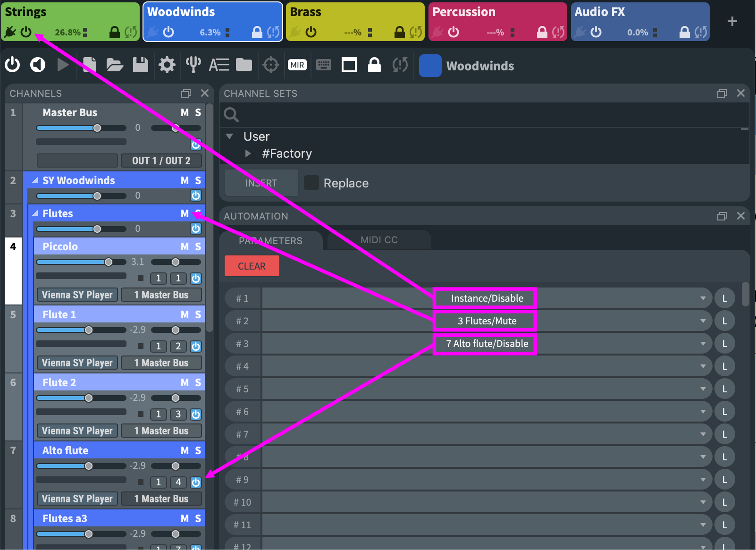
Task: Expand the #Factory channel sets folder
Action: click(x=248, y=154)
